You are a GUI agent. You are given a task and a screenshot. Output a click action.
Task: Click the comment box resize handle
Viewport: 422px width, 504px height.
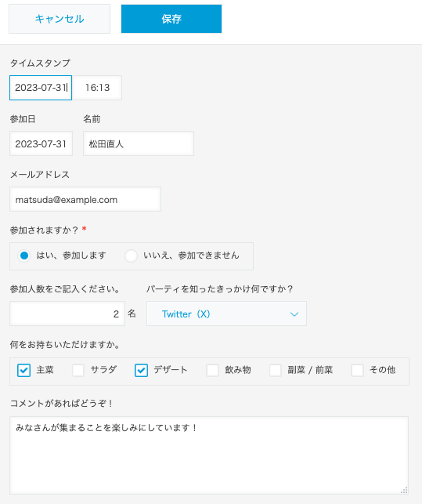404,490
